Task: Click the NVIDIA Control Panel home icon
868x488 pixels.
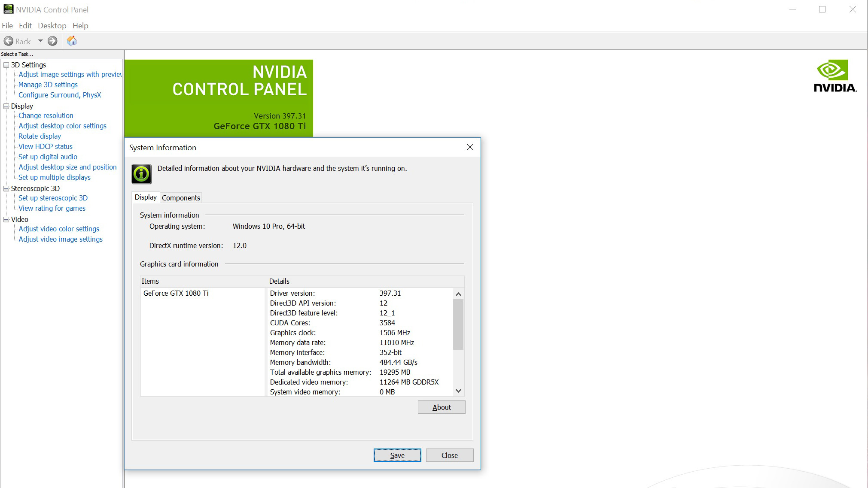Action: click(x=72, y=40)
